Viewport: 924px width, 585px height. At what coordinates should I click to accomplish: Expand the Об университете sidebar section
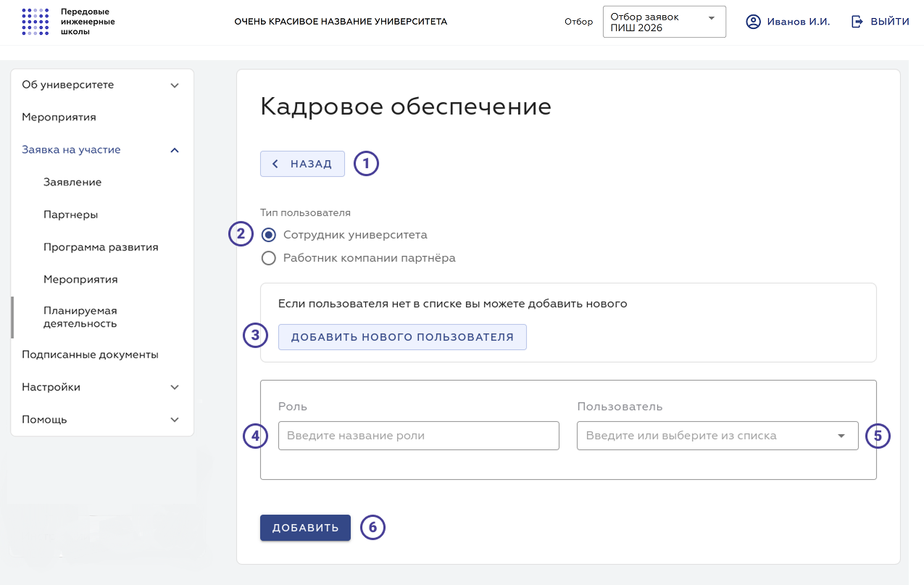coord(175,86)
